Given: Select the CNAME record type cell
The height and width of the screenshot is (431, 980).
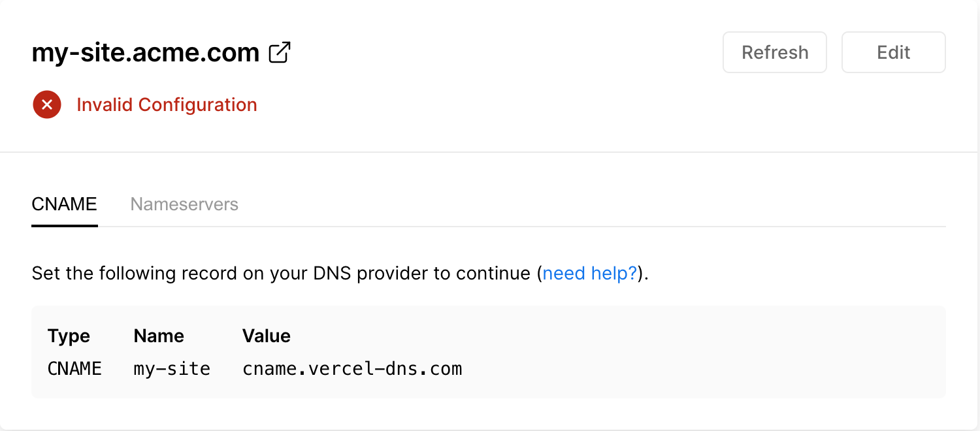Looking at the screenshot, I should tap(74, 369).
